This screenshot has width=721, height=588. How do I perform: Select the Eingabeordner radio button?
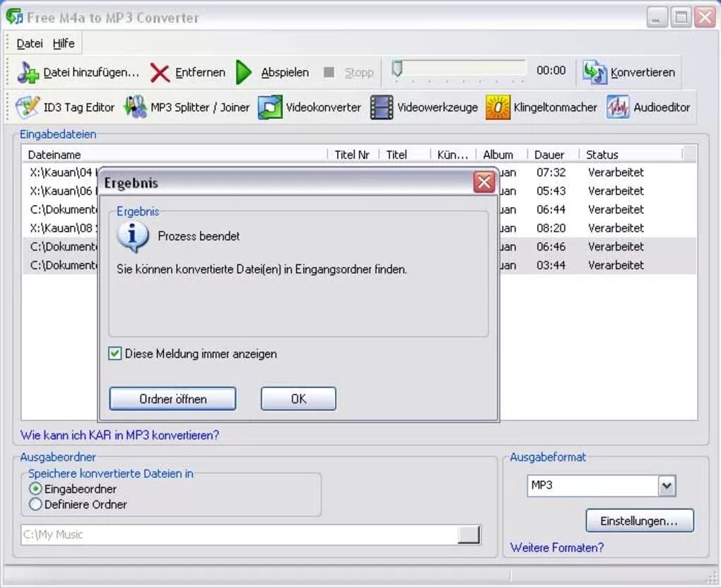35,488
